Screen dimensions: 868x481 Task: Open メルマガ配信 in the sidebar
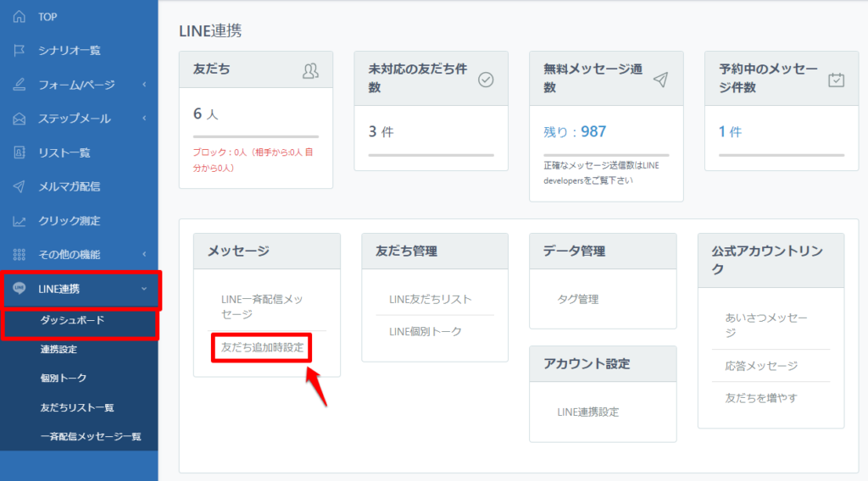(x=70, y=187)
